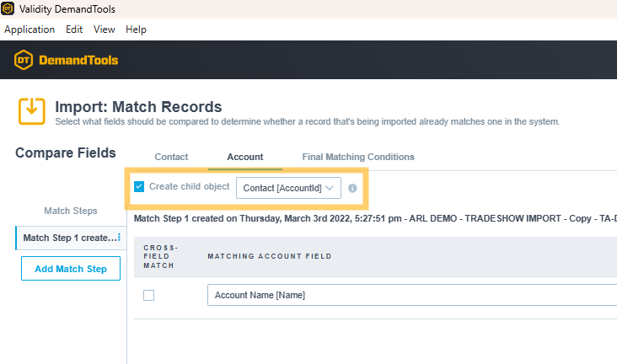Click the Match Step 1 created description text
This screenshot has width=617, height=364.
point(375,219)
